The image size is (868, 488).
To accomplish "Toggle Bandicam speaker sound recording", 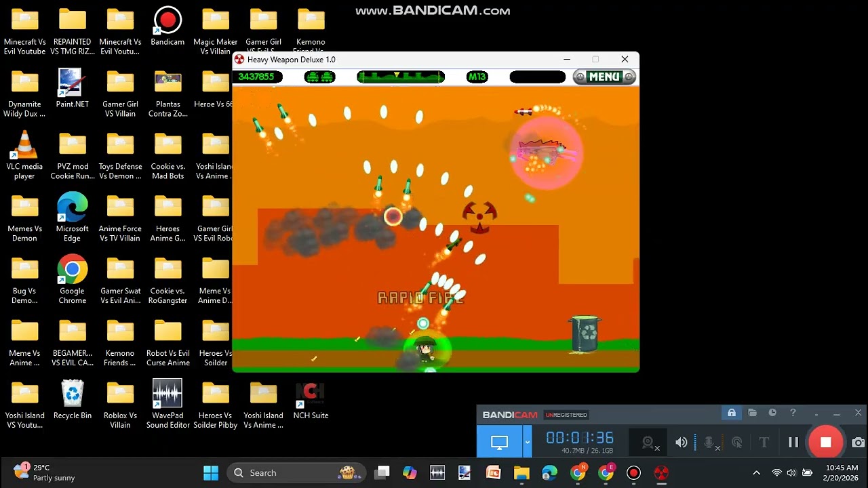I will (x=681, y=443).
